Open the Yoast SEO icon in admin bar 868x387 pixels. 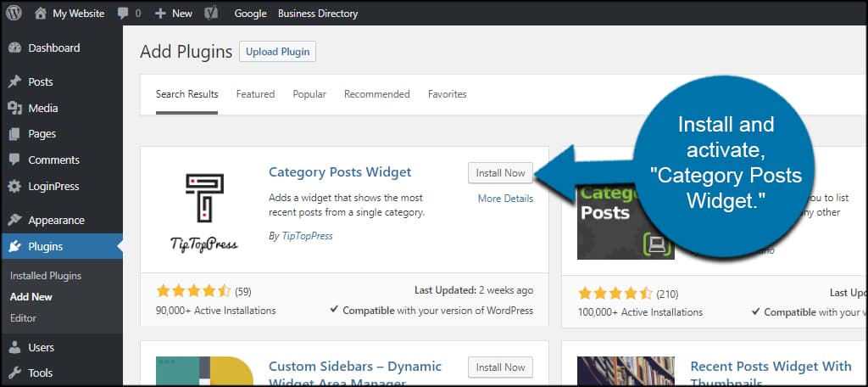point(211,14)
